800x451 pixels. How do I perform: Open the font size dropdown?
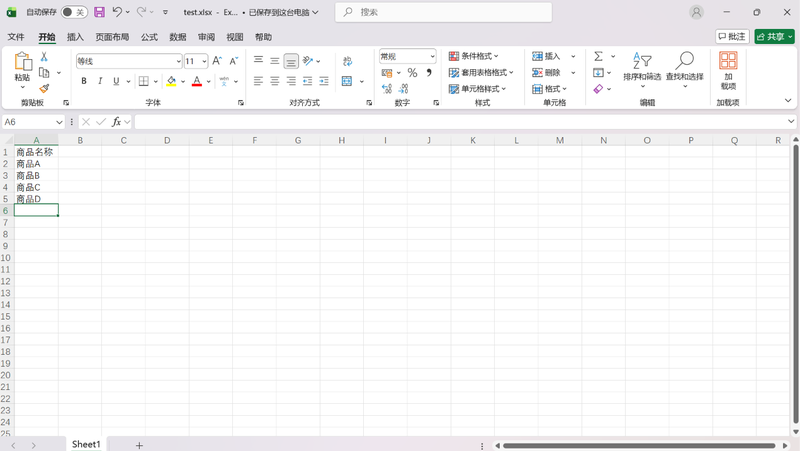[204, 61]
